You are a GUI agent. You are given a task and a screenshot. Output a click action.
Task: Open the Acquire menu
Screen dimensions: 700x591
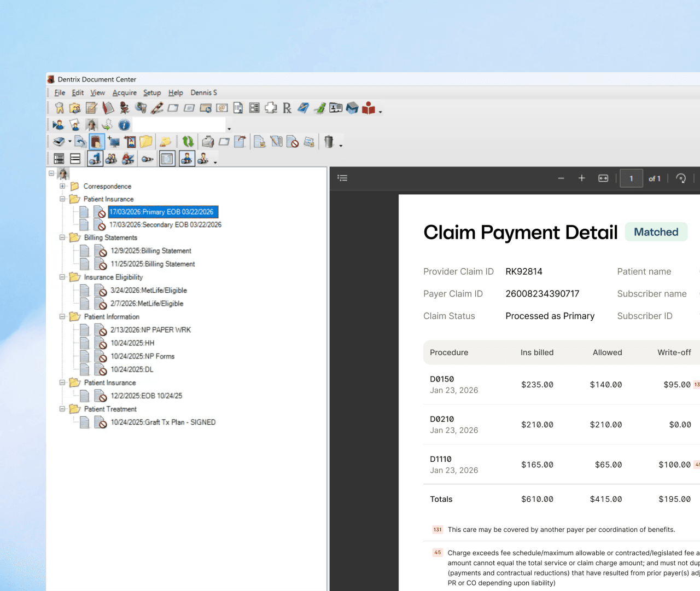(x=125, y=92)
